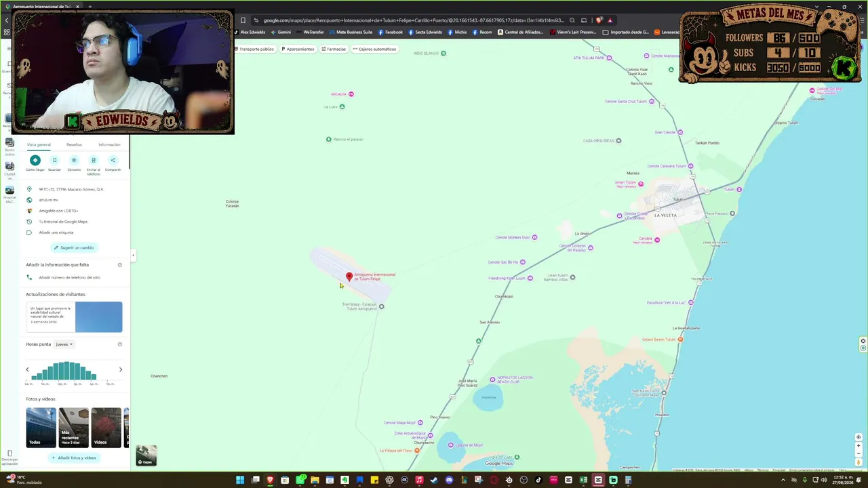Viewport: 868px width, 488px height.
Task: Open the help icon beside Añadir la información
Action: click(x=120, y=265)
